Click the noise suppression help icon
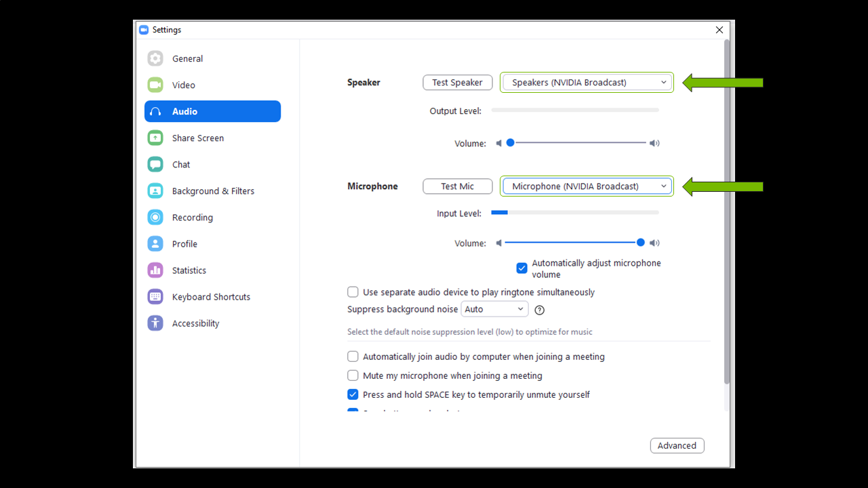This screenshot has height=488, width=868. [x=540, y=310]
